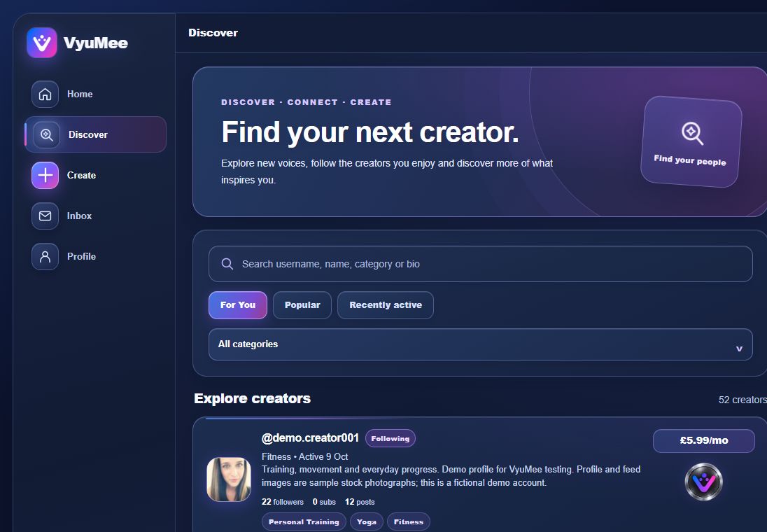
Task: Select the Fitness tag
Action: [409, 521]
